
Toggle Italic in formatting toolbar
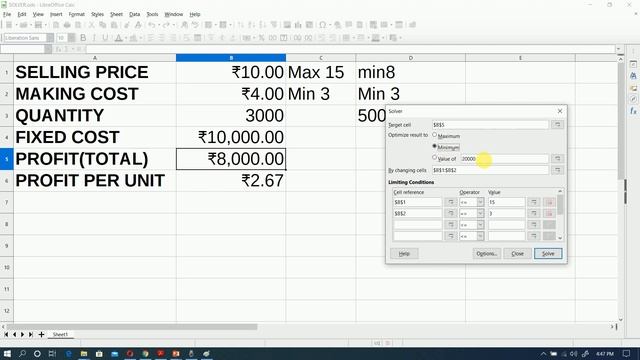tap(94, 38)
